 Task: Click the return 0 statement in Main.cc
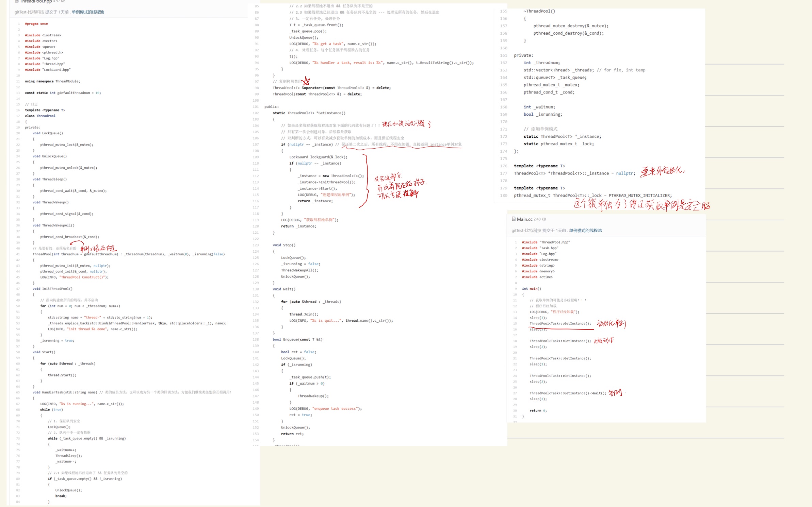538,410
